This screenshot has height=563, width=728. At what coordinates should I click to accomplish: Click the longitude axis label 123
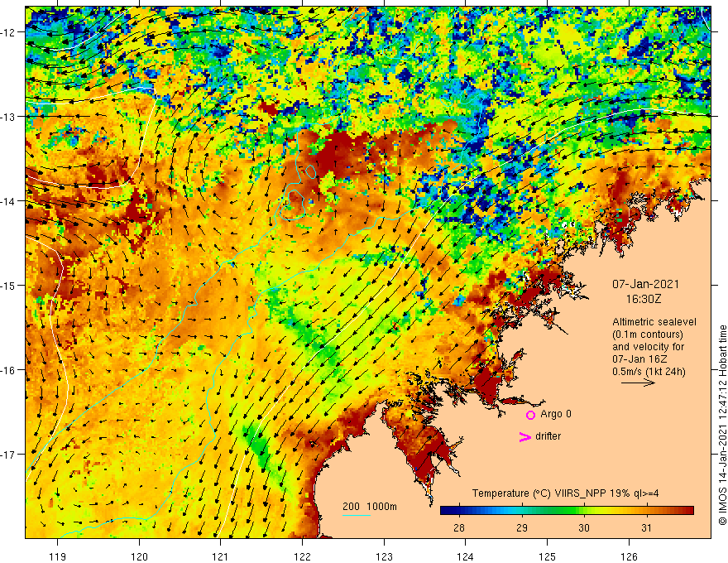384,556
